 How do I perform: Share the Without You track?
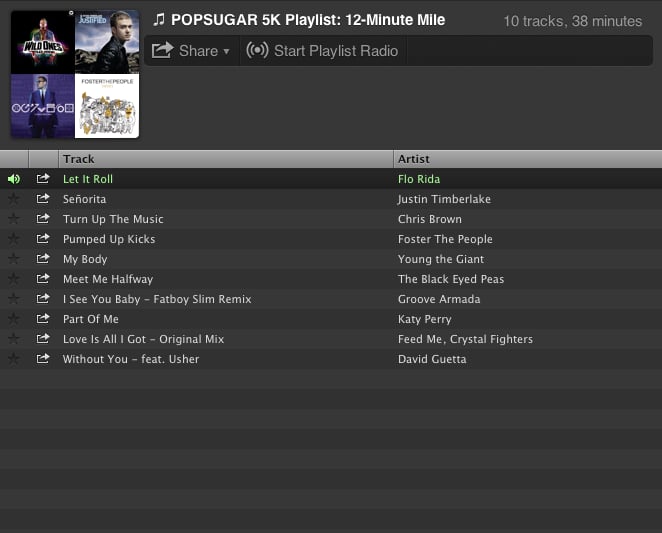43,359
